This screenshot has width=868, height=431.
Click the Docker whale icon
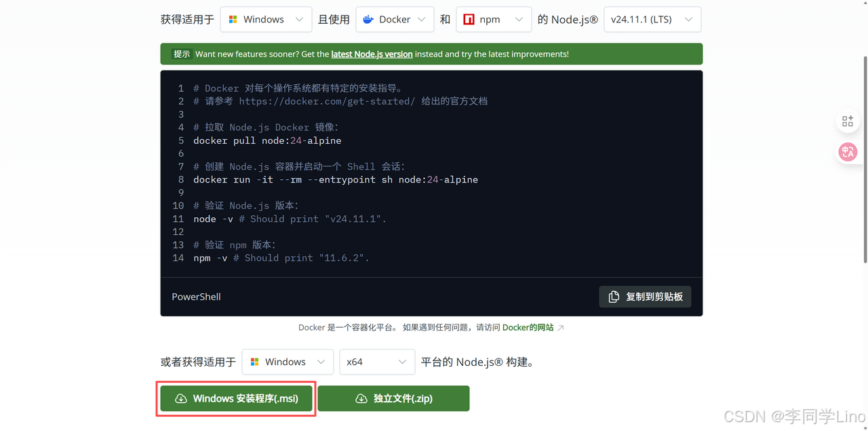coord(368,19)
